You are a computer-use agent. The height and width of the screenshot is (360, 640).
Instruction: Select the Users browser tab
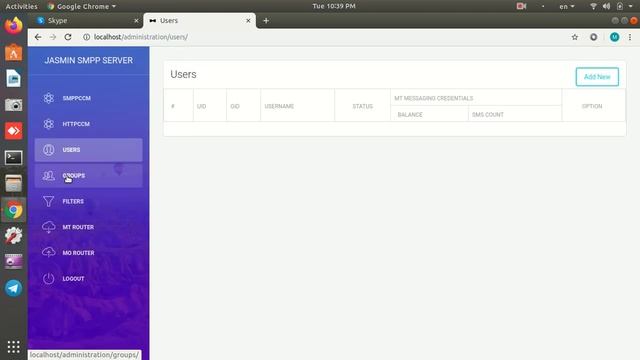point(200,20)
